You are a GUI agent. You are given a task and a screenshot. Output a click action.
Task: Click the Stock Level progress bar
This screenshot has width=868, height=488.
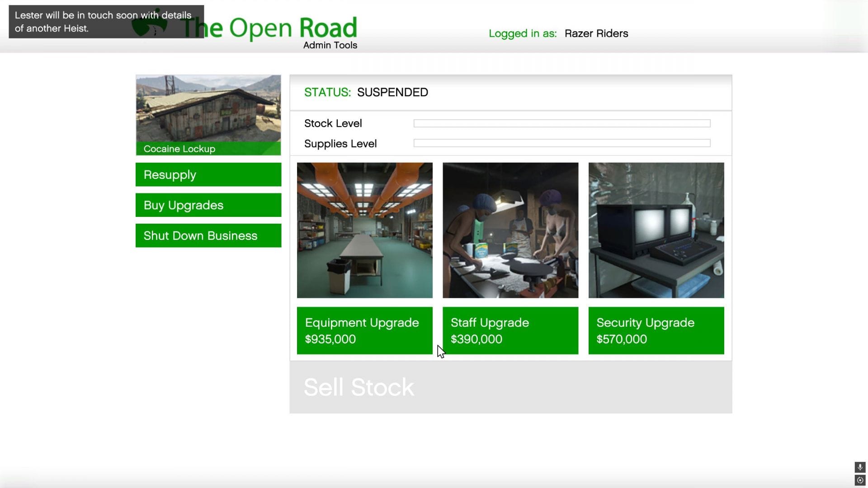[561, 123]
